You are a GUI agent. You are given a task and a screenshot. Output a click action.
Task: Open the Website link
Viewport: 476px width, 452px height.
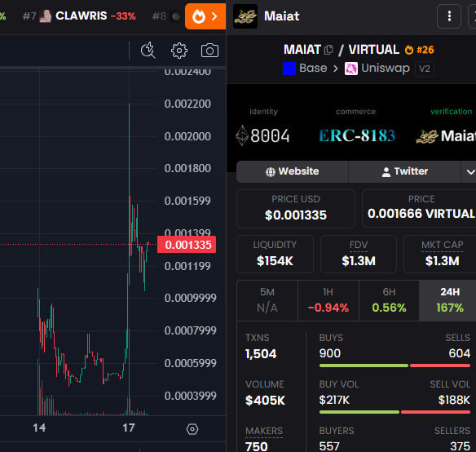click(x=293, y=171)
